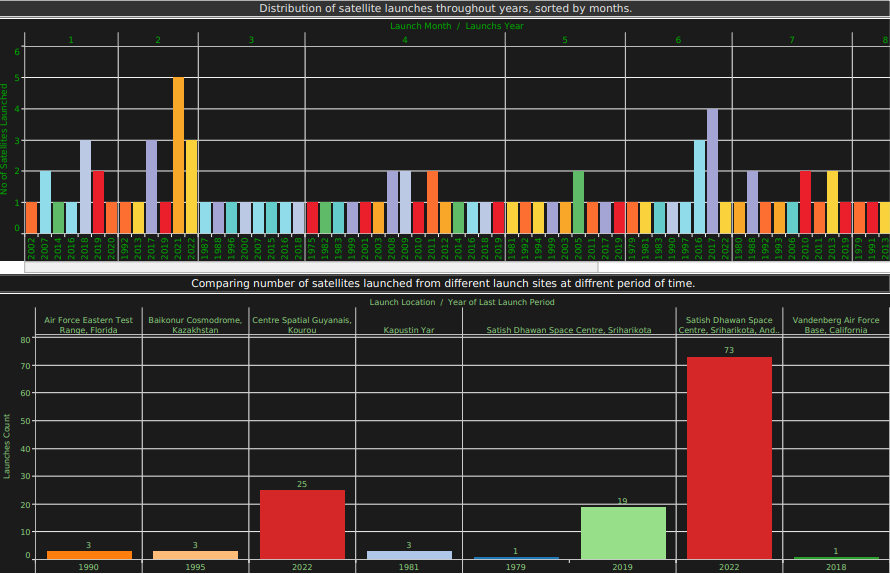
Task: Click the 'Launch Month / Launchs Year' header
Action: pyautogui.click(x=456, y=26)
